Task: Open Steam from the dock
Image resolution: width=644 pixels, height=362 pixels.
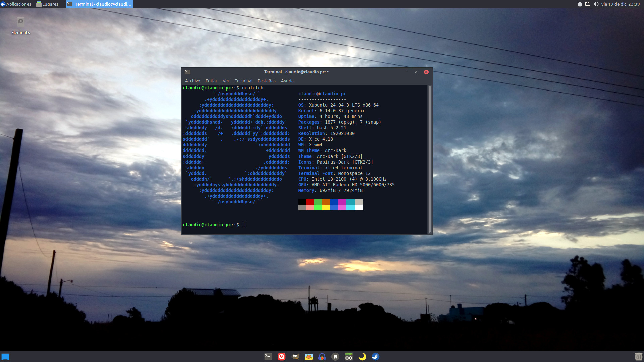Action: pos(375,357)
